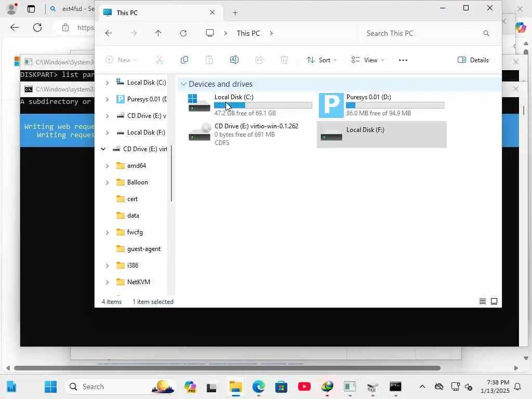Expand breadcrumb chevron after This PC
The width and height of the screenshot is (532, 399).
[271, 33]
